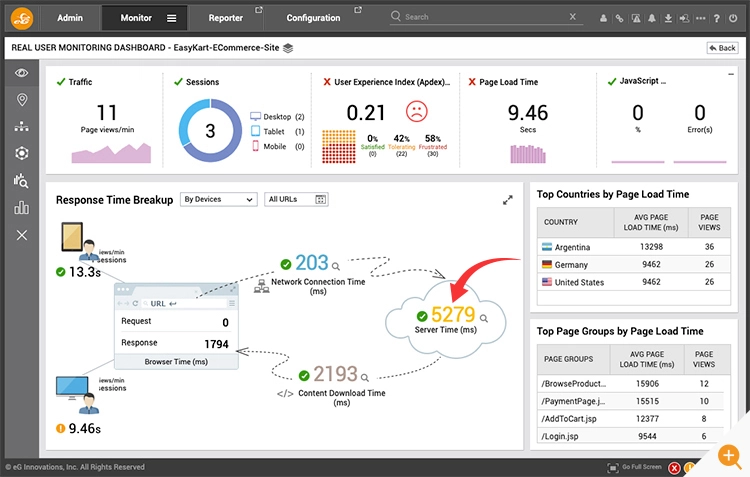Collapse the summary panel minus icon
The width and height of the screenshot is (750, 477).
pos(731,74)
